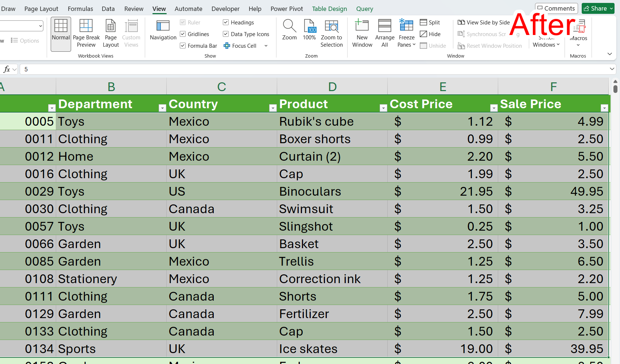
Task: Select the Ice skates cell
Action: point(332,349)
